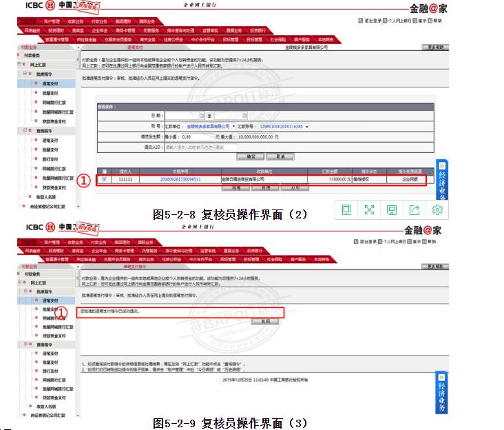Click 帮助 icon in figure 5-2-8 header
Image resolution: width=504 pixels, height=430 pixels.
pos(430,21)
